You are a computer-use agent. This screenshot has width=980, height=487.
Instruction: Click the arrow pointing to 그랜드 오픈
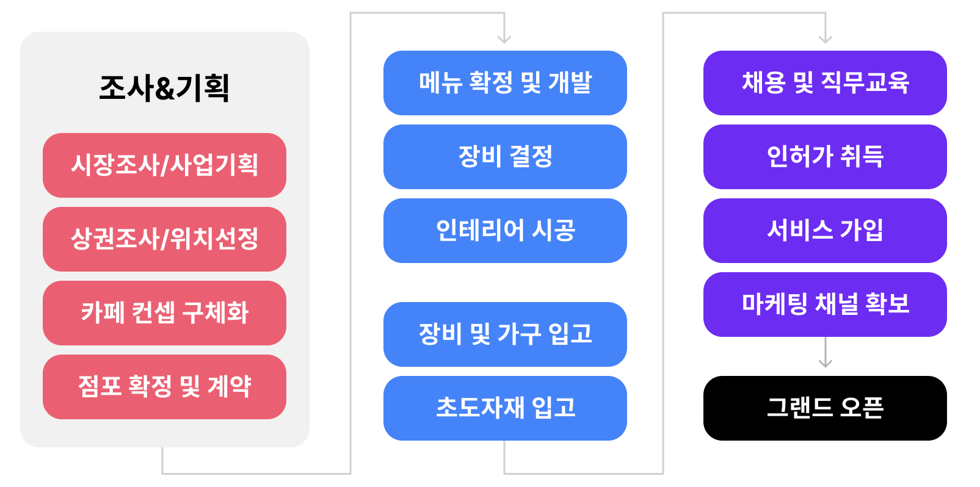click(x=826, y=353)
